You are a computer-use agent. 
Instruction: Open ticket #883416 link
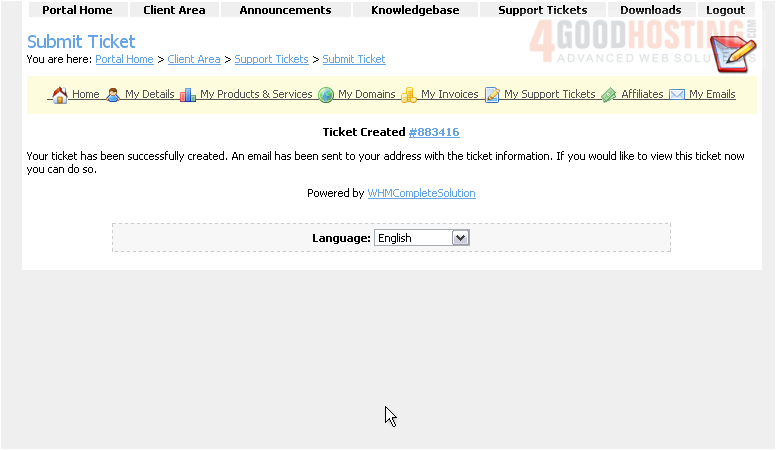tap(434, 132)
